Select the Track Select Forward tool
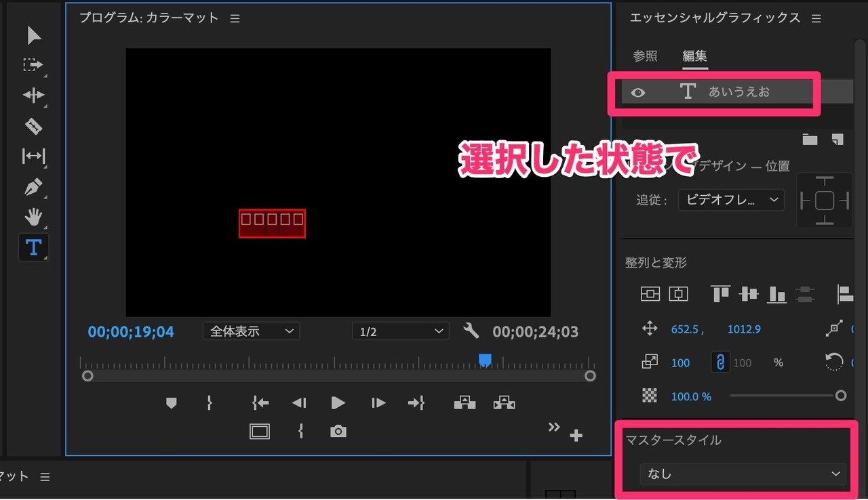Viewport: 868px width, 500px height. pyautogui.click(x=33, y=65)
